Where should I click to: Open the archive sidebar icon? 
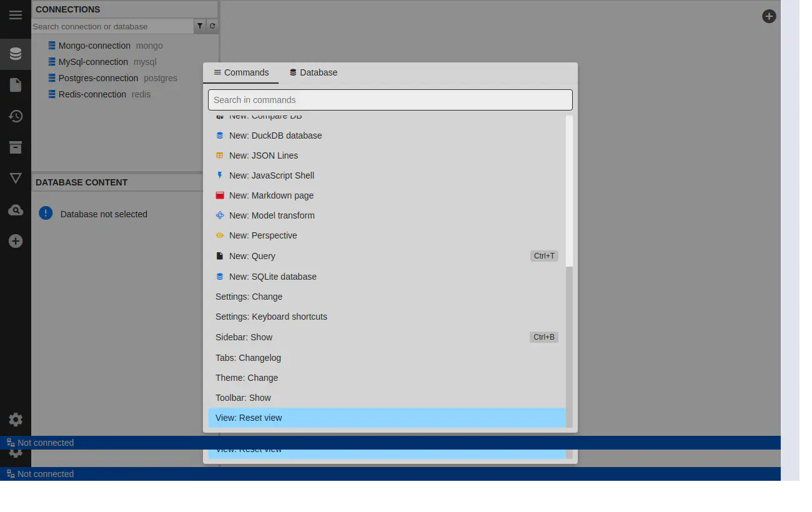coord(16,147)
